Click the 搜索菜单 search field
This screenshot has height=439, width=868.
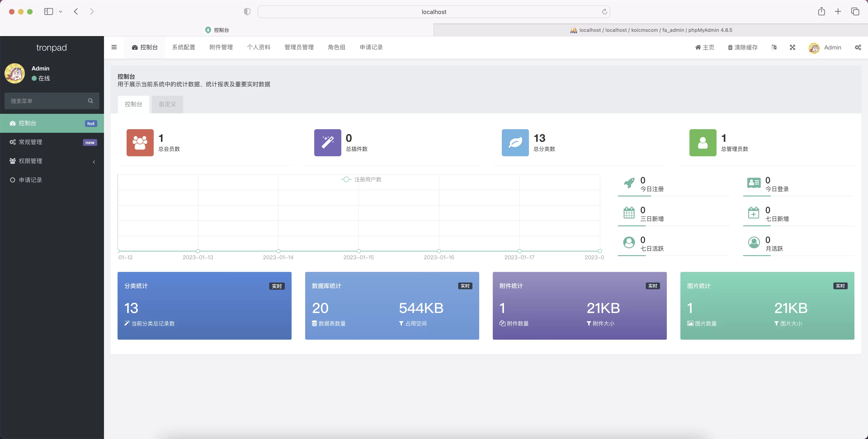52,101
